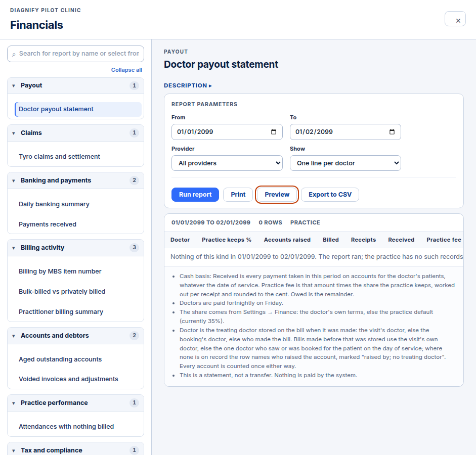This screenshot has height=455, width=476.
Task: Click Billing activity count badge 3
Action: point(134,248)
